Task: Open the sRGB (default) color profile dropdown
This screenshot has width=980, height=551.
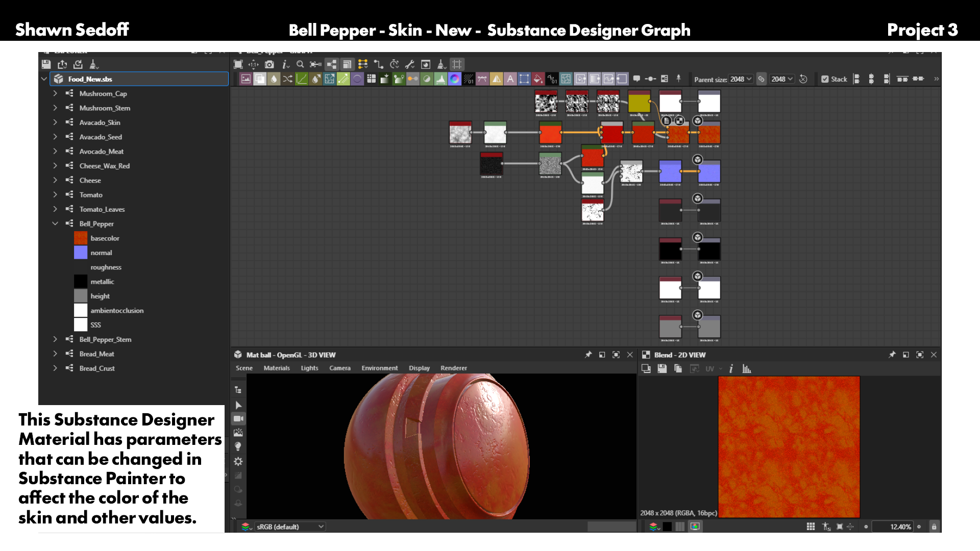Action: pyautogui.click(x=290, y=527)
